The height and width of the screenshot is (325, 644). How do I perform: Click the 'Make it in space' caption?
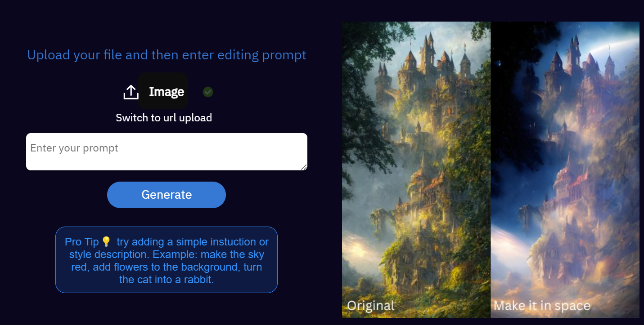(542, 306)
